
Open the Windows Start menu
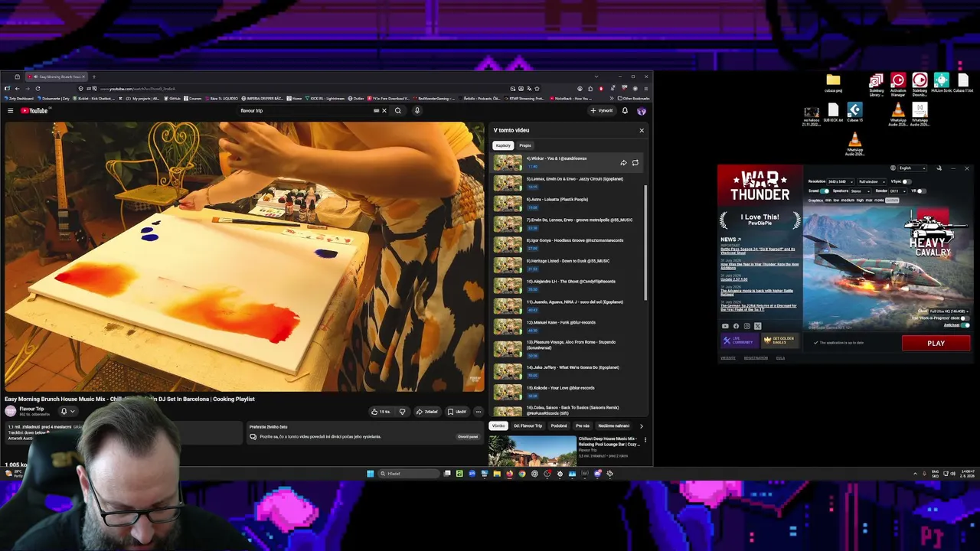point(370,474)
